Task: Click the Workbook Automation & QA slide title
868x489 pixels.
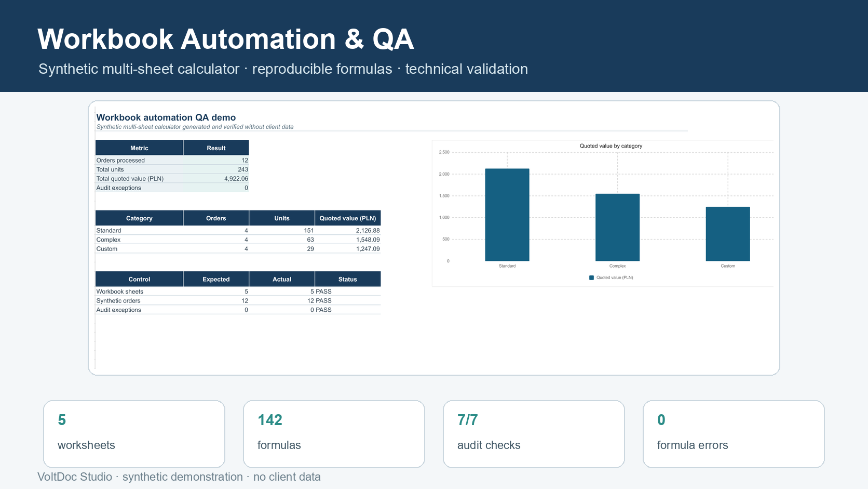Action: (x=225, y=39)
